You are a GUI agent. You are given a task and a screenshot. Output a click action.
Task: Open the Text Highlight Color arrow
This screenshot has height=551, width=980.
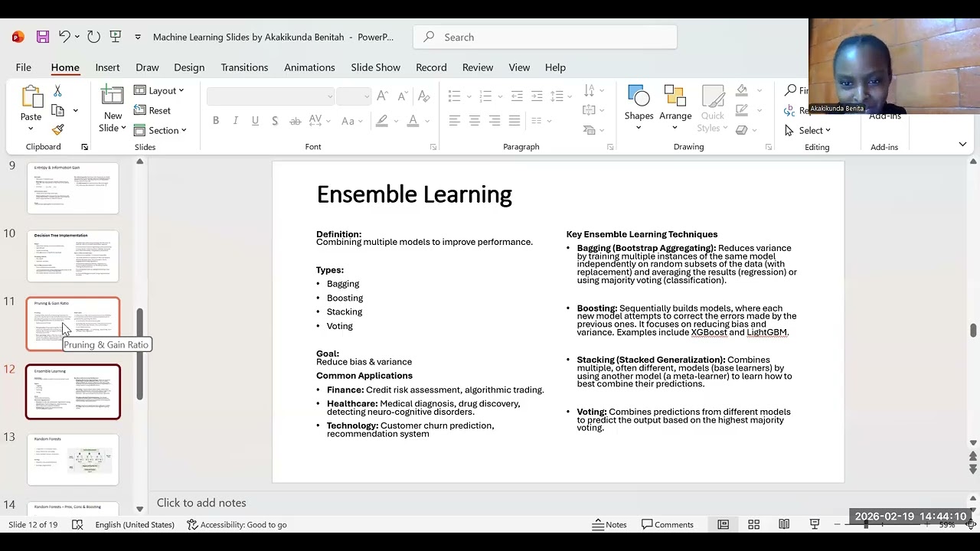[x=395, y=120]
